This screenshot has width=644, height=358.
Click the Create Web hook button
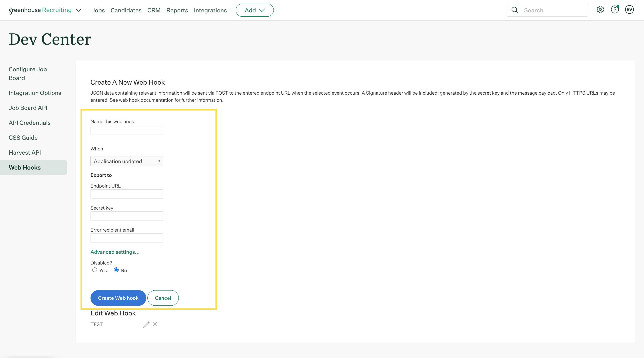point(118,298)
